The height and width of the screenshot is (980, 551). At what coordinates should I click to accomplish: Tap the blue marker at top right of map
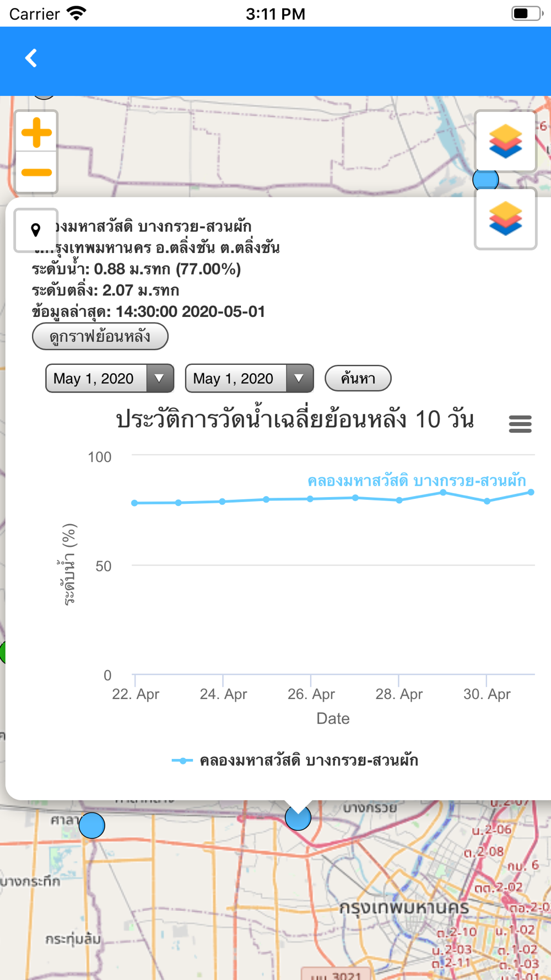coord(485,179)
